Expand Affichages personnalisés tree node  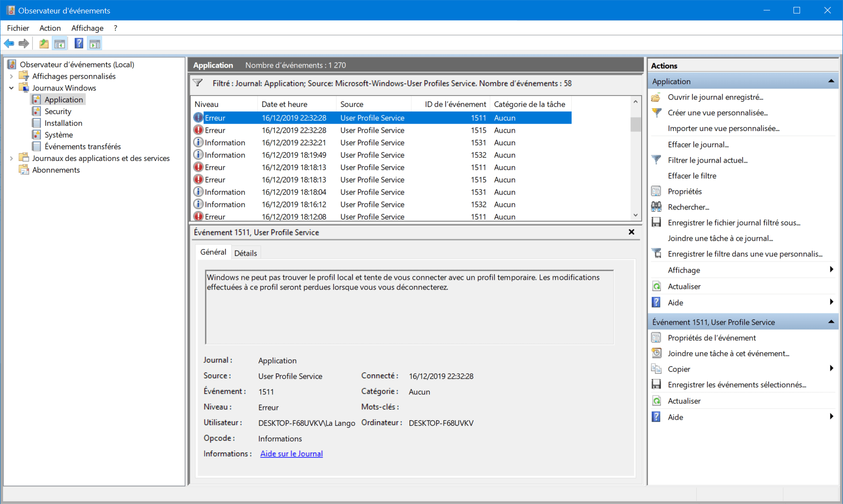coord(11,76)
